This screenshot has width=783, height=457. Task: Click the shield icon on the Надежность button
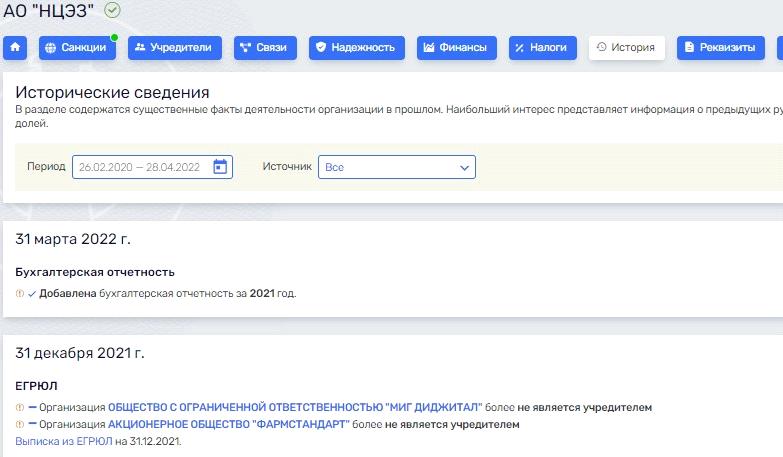coord(321,47)
